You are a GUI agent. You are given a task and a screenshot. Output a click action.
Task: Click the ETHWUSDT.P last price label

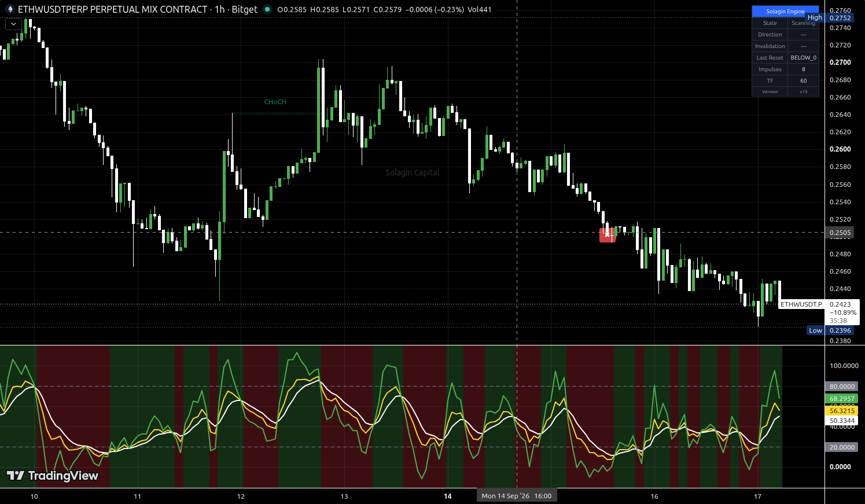pyautogui.click(x=801, y=304)
